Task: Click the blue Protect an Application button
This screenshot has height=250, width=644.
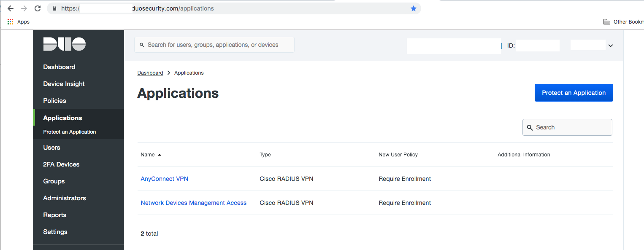Action: (574, 93)
